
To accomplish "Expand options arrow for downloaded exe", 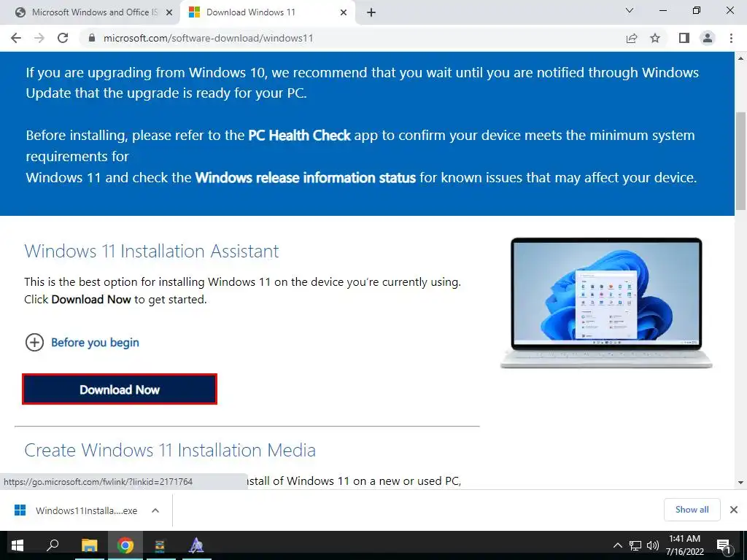I will (155, 510).
